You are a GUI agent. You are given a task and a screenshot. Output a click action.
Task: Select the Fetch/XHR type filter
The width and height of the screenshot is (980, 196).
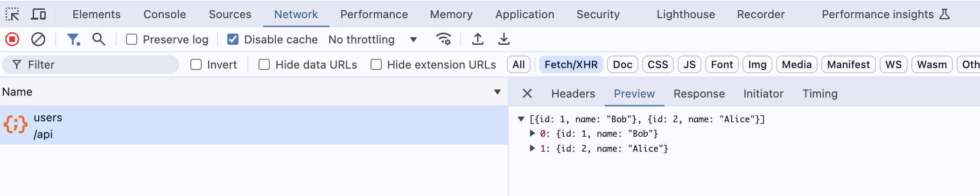[x=571, y=64]
